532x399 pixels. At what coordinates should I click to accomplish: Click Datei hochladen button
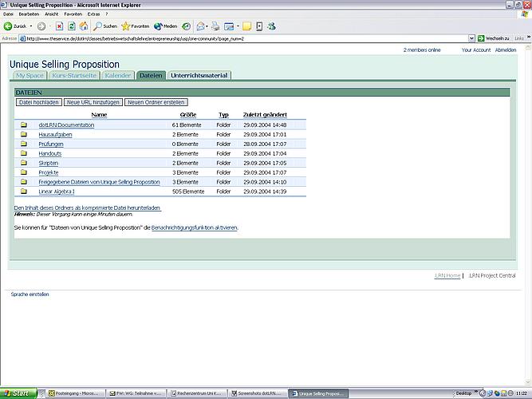(x=38, y=102)
